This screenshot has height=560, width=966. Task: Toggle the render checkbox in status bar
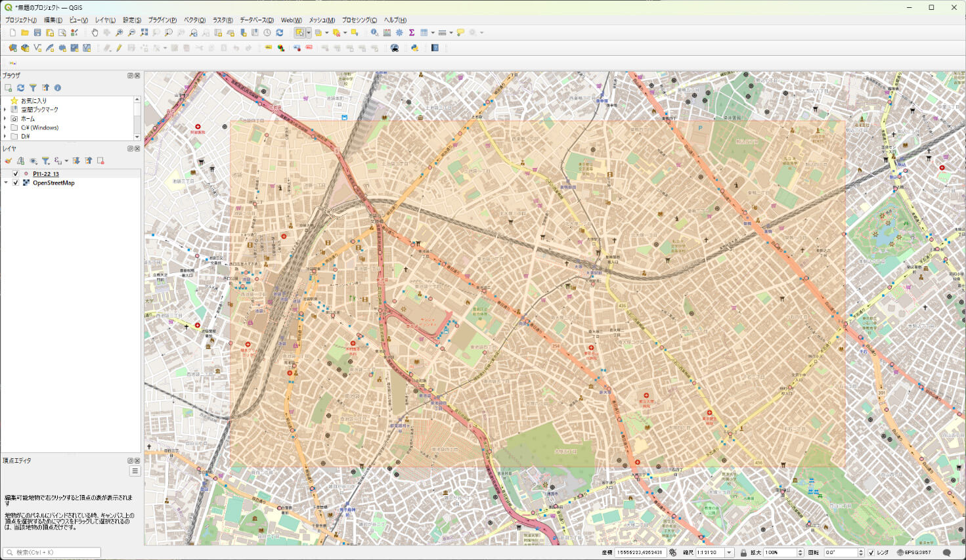[871, 553]
